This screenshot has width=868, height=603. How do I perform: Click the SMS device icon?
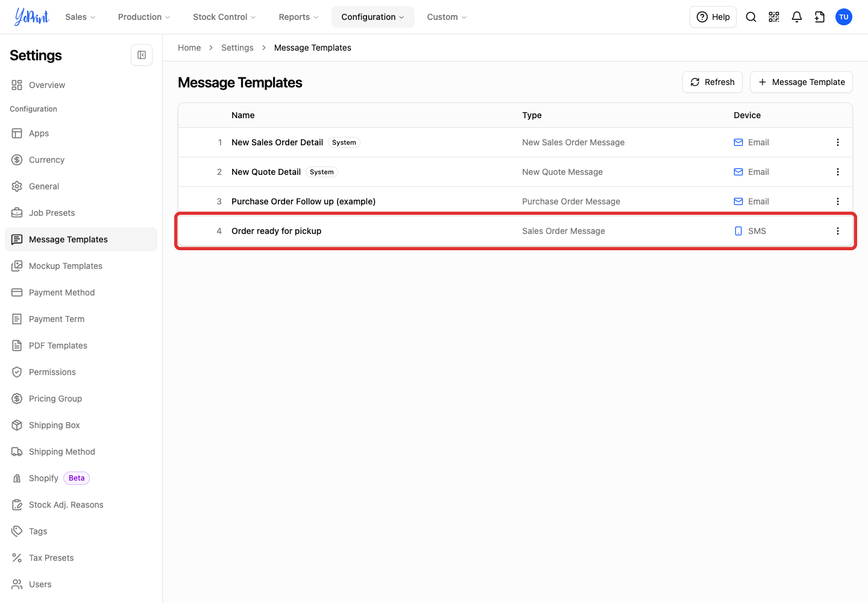[738, 231]
